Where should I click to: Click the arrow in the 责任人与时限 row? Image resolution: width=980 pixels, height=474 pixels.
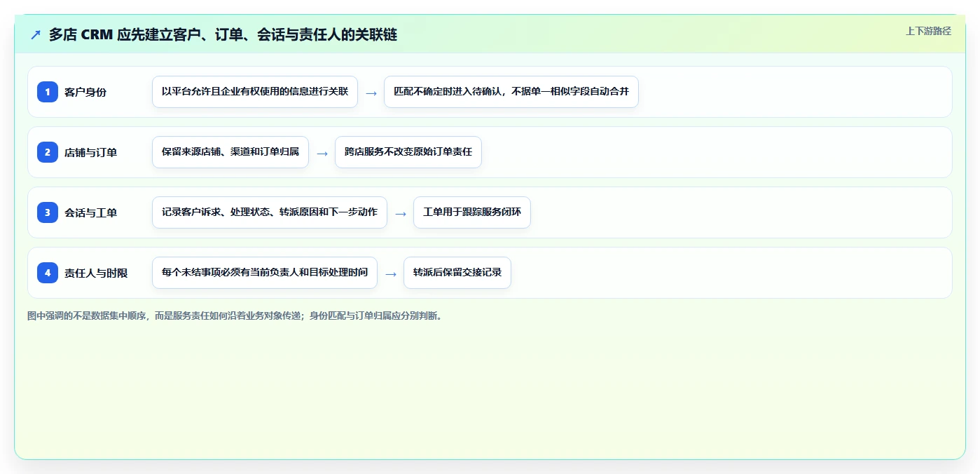point(391,273)
